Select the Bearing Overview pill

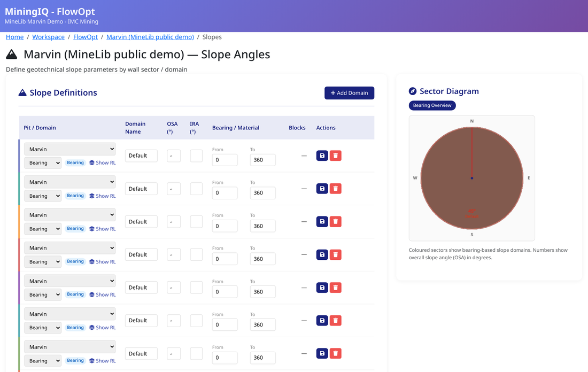click(432, 105)
